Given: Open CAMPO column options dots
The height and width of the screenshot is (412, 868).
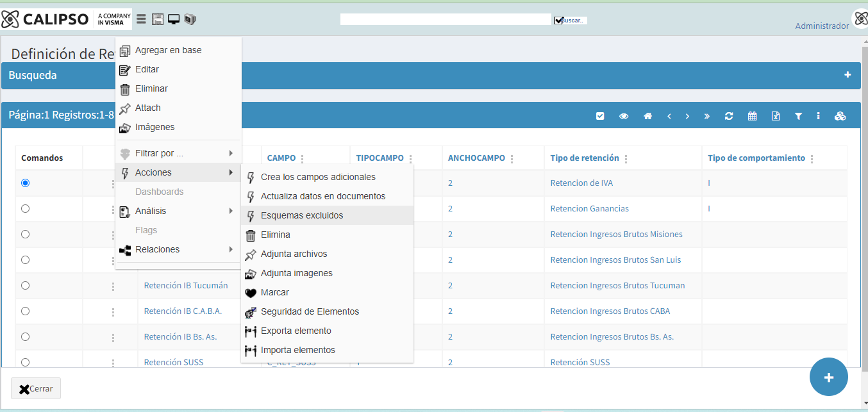Looking at the screenshot, I should point(303,159).
